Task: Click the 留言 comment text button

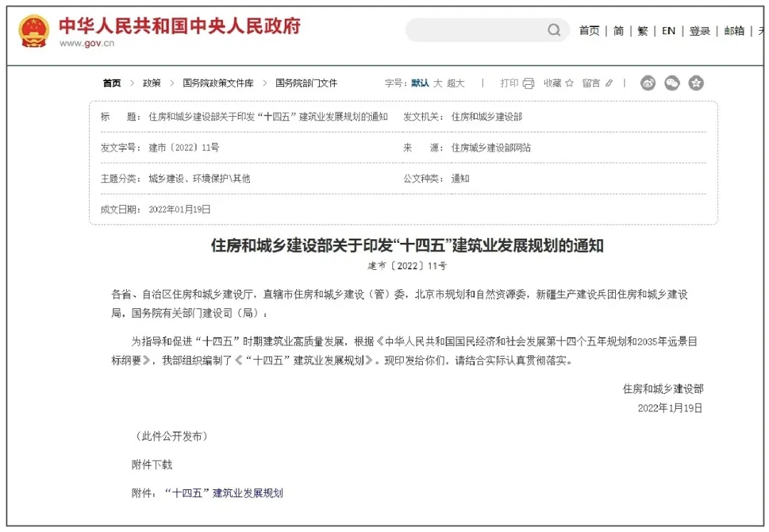Action: coord(591,83)
